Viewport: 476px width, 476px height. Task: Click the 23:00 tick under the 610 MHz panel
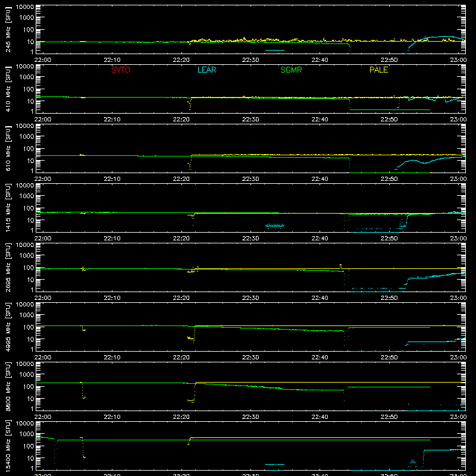[x=458, y=179]
